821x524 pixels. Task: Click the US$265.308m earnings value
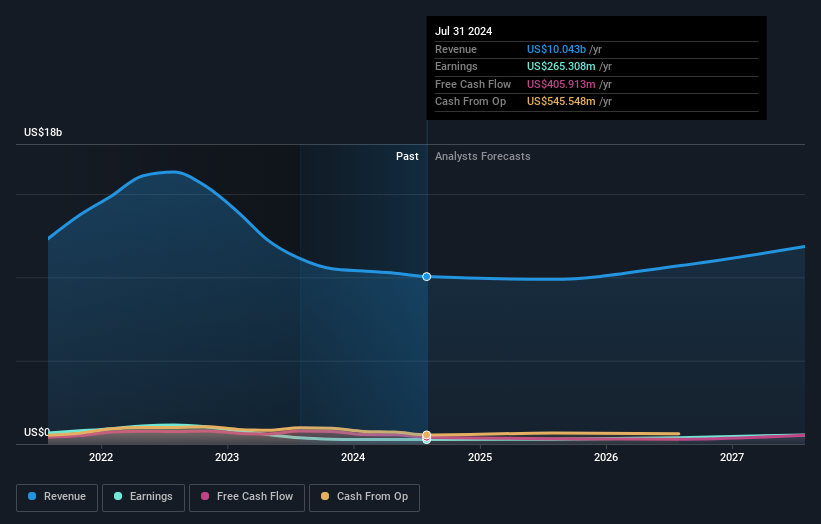click(x=561, y=66)
